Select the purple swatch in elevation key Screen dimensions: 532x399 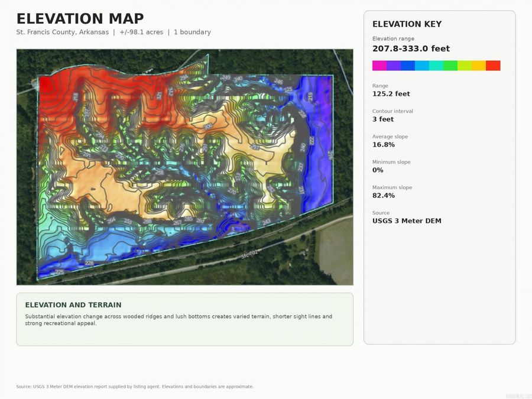(x=394, y=66)
